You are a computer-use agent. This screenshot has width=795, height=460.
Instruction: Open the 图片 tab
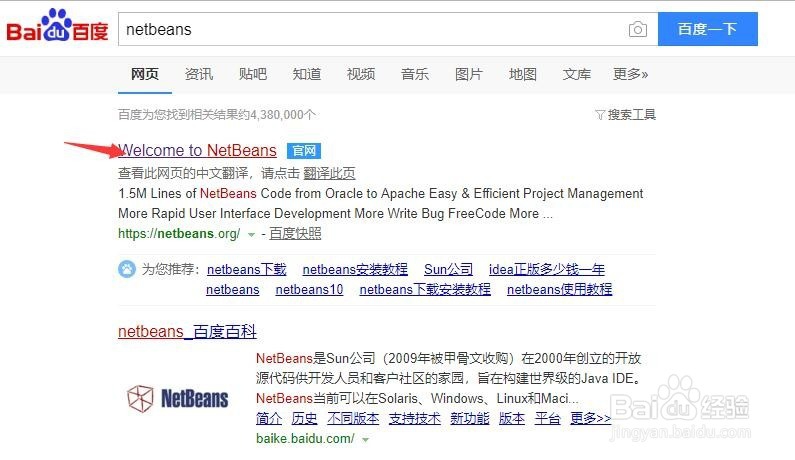pos(468,75)
